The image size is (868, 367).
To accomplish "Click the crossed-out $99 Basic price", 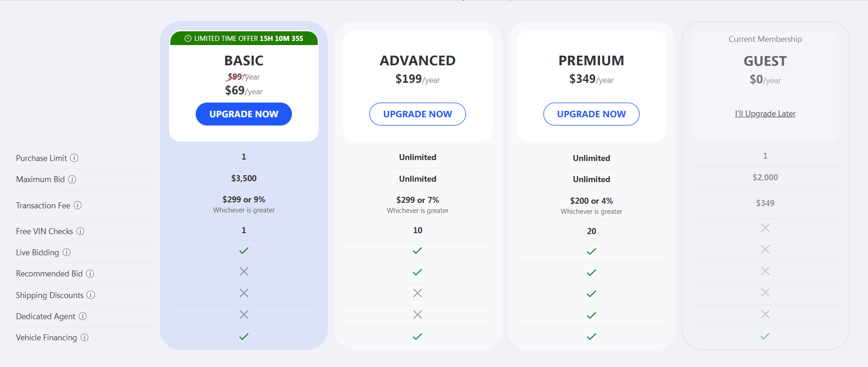I will click(x=236, y=77).
